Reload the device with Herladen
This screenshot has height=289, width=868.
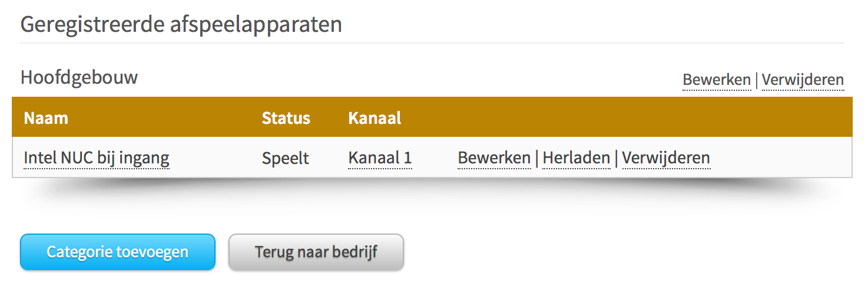coord(576,158)
